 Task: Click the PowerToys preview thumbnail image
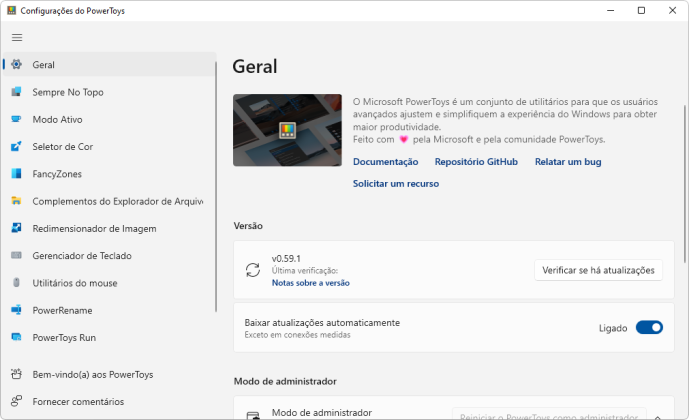(287, 130)
